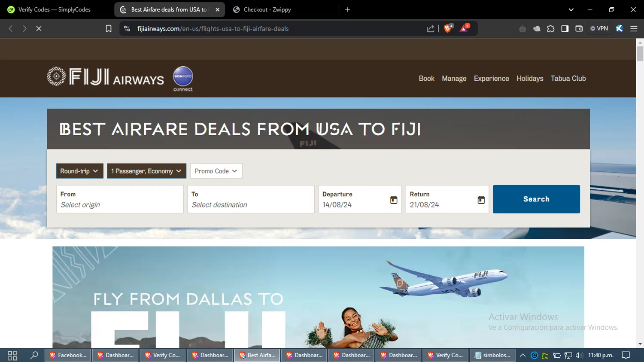The width and height of the screenshot is (644, 362).
Task: Open Best Airfa... taskbar window
Action: coord(257,355)
